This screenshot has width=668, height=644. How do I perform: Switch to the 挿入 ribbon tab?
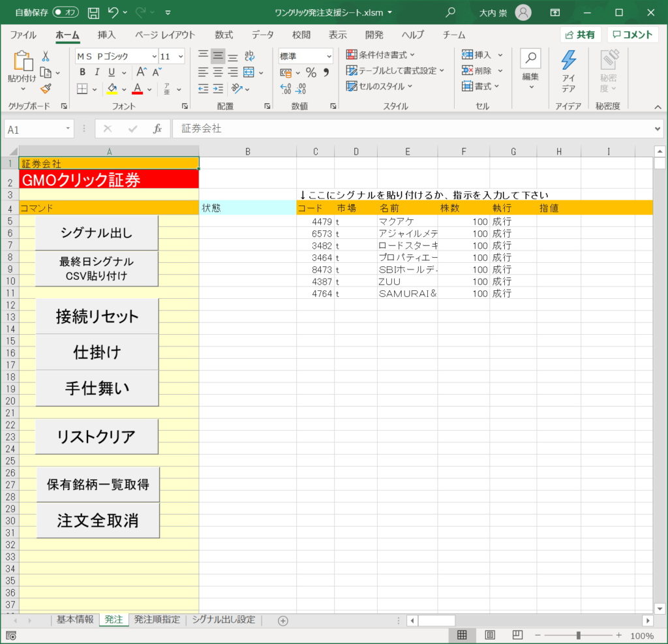106,35
